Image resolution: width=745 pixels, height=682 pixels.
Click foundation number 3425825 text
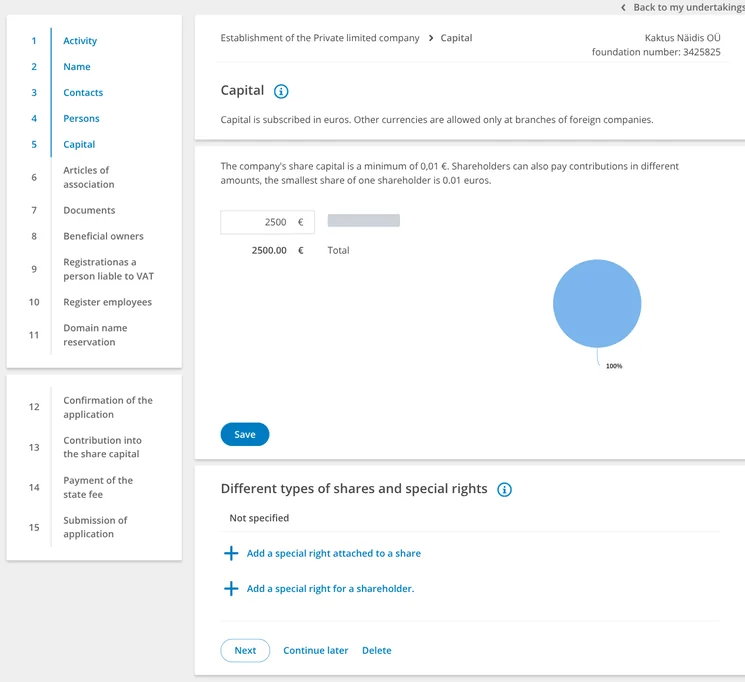[656, 52]
